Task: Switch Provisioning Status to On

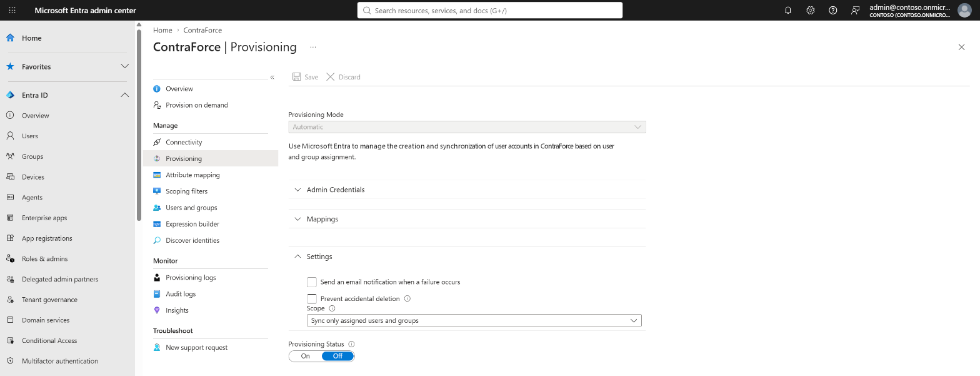Action: 306,356
